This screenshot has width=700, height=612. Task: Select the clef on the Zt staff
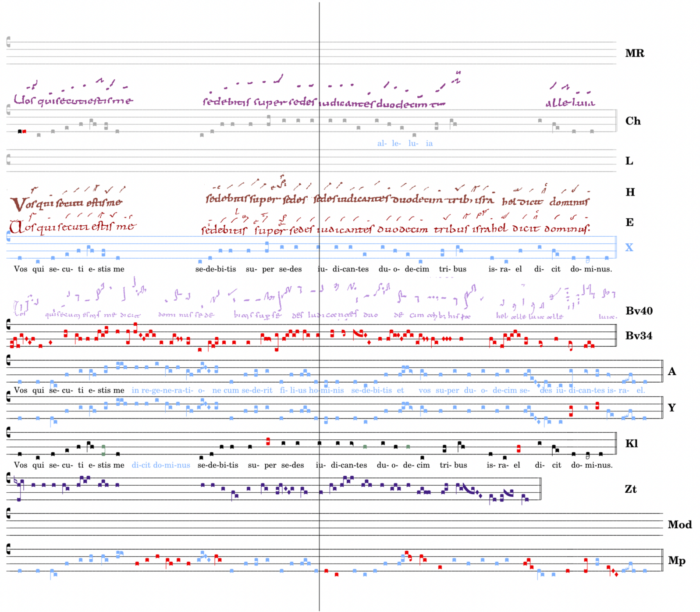(x=8, y=477)
